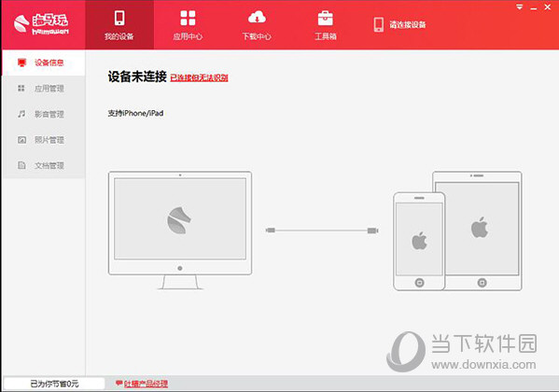Screen dimensions: 559x392
Task: Switch to 应用中心 tab
Action: point(188,24)
